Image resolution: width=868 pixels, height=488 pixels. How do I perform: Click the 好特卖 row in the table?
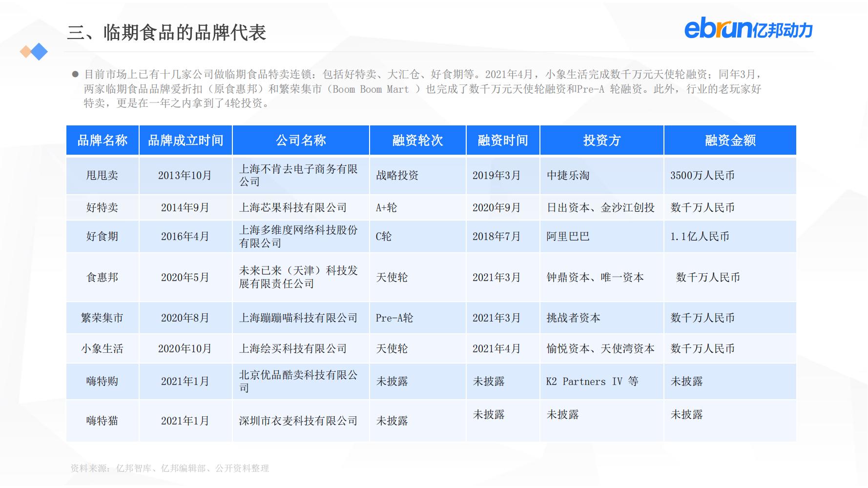click(102, 207)
